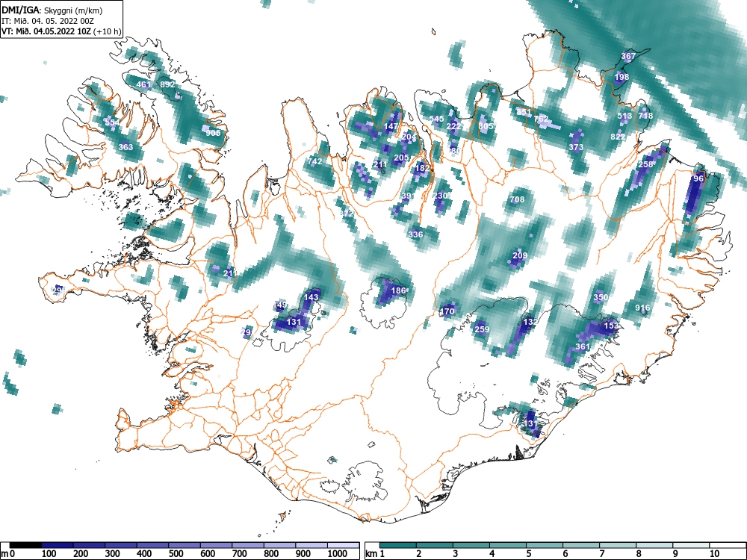Click the '10' label on the kilometre legend
747x560 pixels.
click(x=714, y=554)
